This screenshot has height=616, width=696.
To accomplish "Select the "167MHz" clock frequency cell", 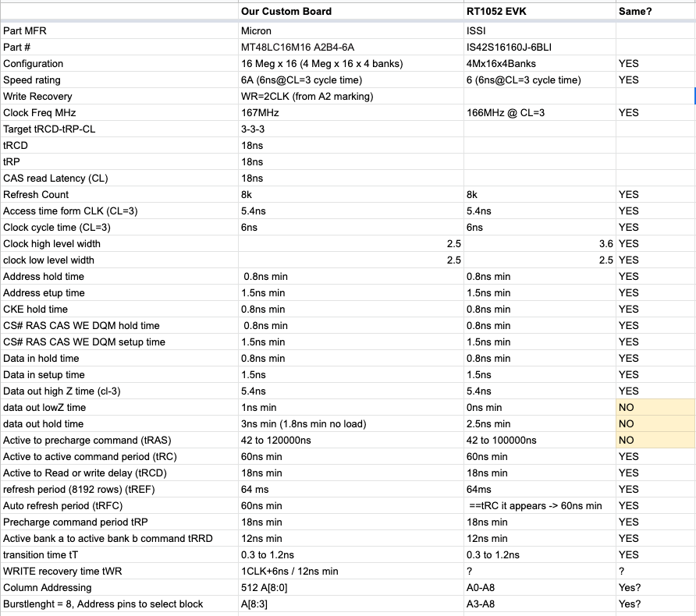I will coord(261,113).
